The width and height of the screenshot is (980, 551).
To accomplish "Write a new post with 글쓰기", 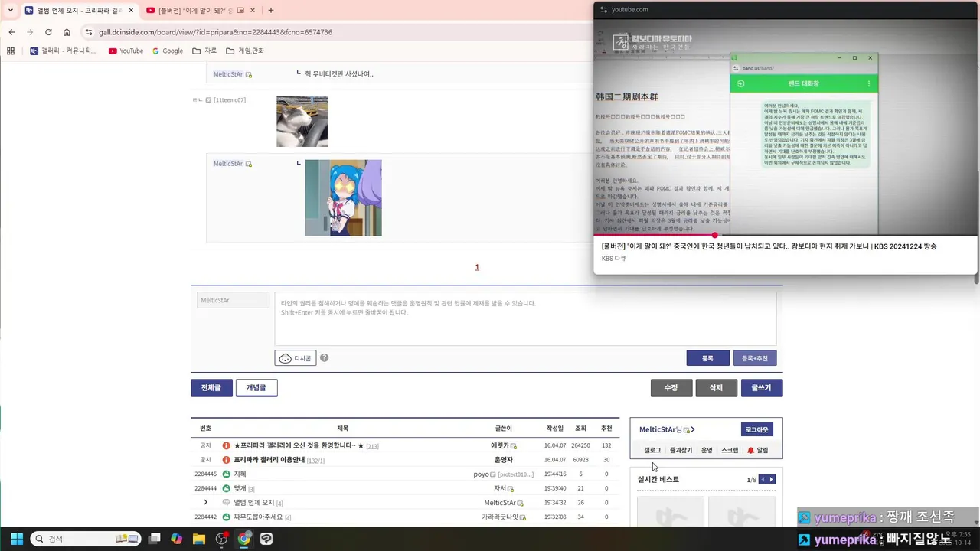I will click(761, 388).
